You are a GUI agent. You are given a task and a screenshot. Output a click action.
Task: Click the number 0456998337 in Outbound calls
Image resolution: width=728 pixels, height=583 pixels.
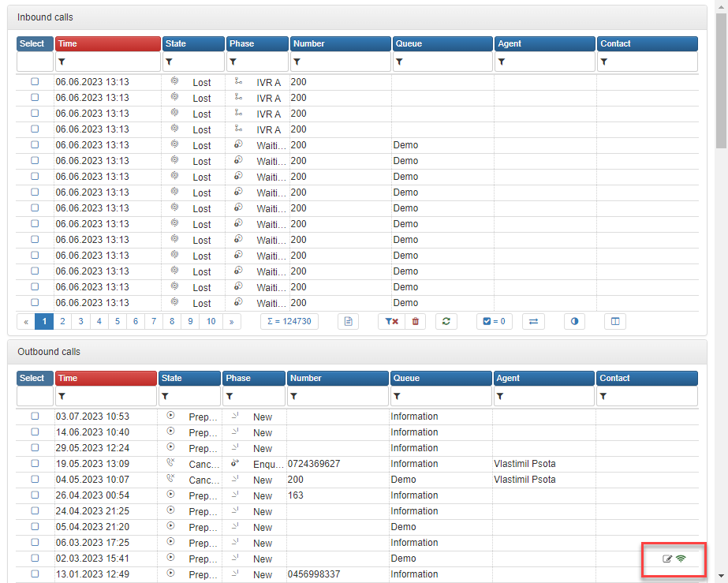click(x=314, y=574)
